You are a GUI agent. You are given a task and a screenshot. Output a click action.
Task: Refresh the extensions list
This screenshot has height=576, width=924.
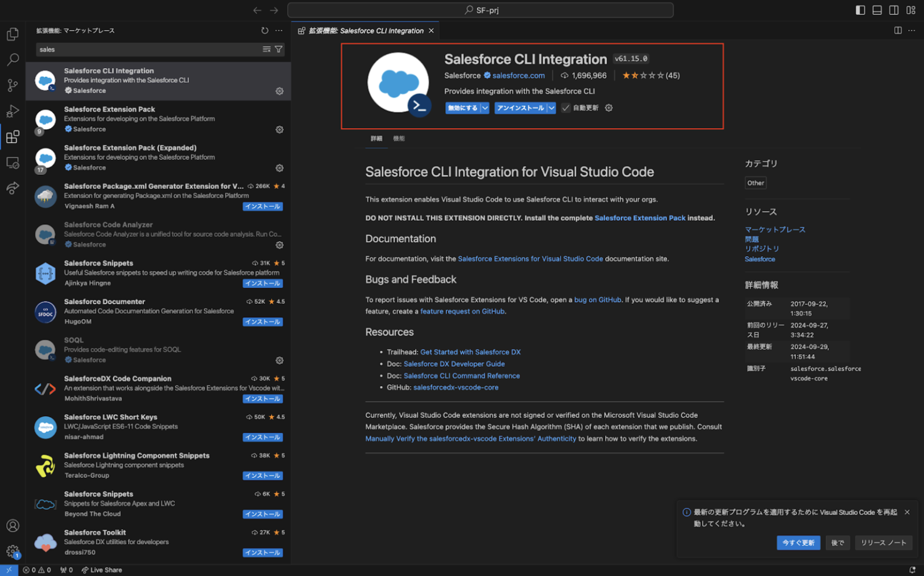[x=265, y=30]
